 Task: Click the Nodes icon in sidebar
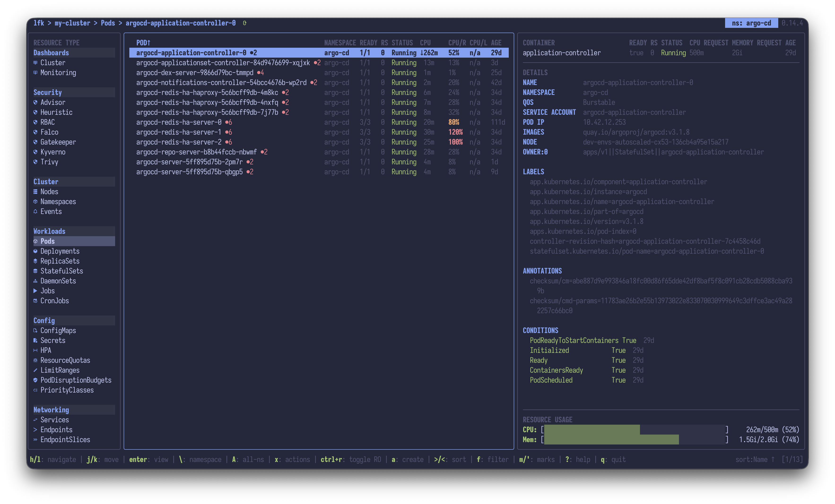35,192
